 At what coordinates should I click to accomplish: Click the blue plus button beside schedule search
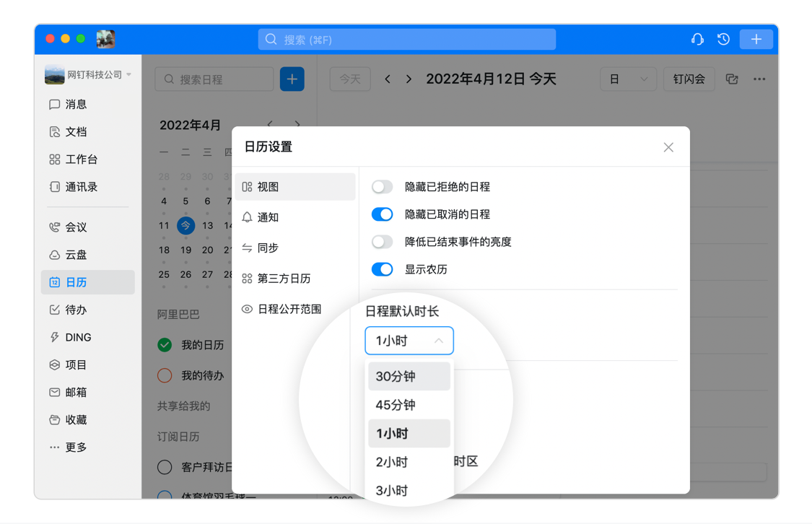pyautogui.click(x=292, y=79)
